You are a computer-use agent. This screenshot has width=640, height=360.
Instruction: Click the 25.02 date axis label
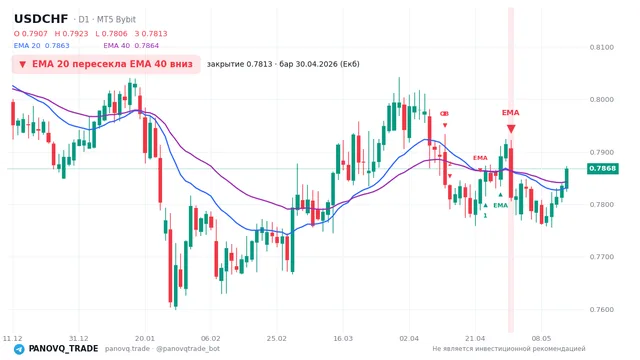click(277, 338)
